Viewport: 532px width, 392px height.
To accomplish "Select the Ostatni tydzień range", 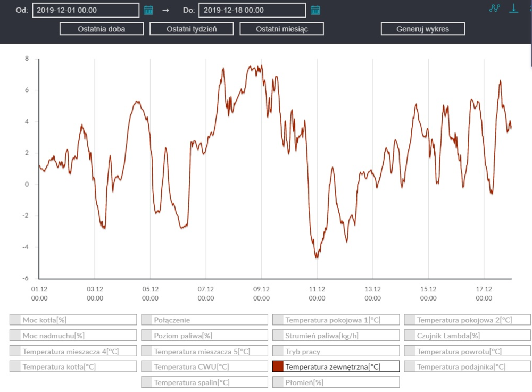I will point(192,29).
